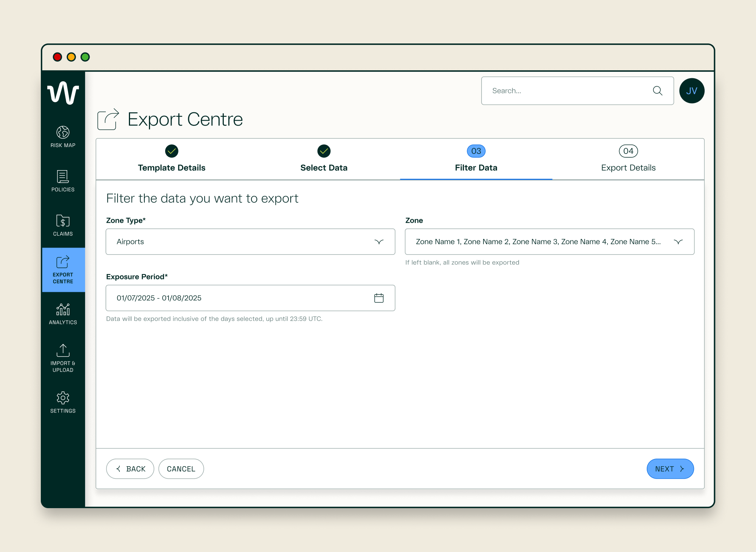Viewport: 756px width, 552px height.
Task: Open the JV user avatar
Action: coord(692,91)
